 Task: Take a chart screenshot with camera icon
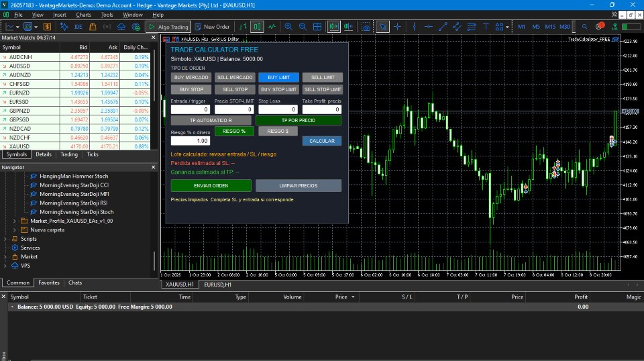(x=366, y=27)
